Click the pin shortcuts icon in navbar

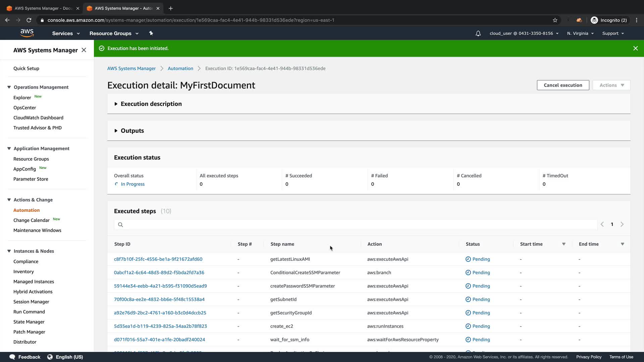coord(151,33)
